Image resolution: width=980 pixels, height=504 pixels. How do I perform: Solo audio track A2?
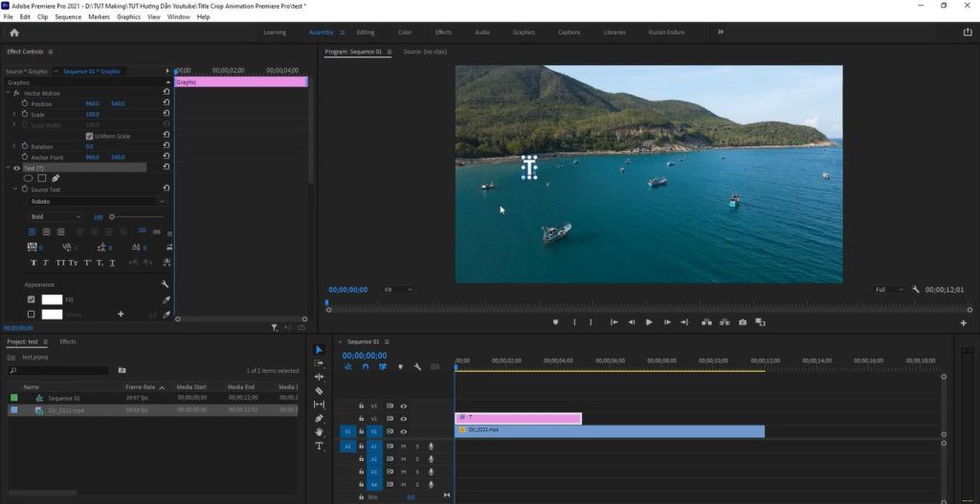(417, 459)
